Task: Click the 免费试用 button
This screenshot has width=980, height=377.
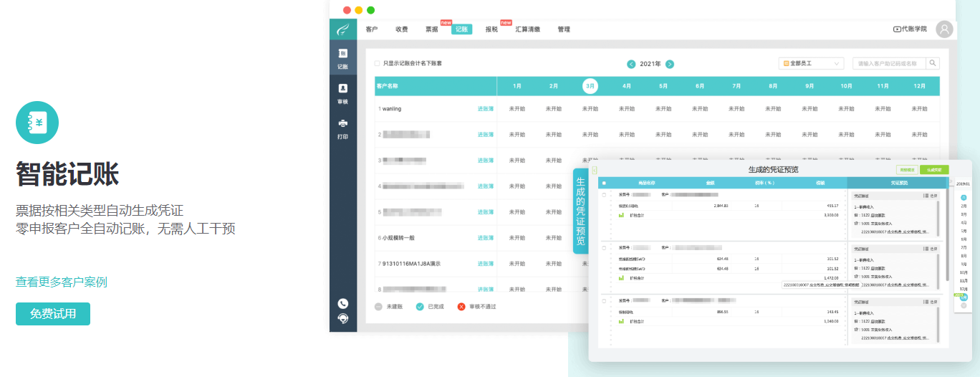Action: pos(53,314)
